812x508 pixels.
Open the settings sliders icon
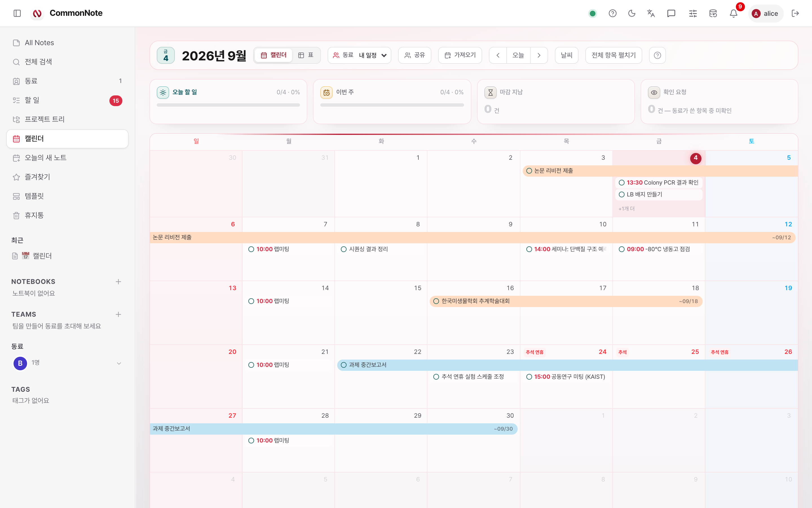click(693, 14)
